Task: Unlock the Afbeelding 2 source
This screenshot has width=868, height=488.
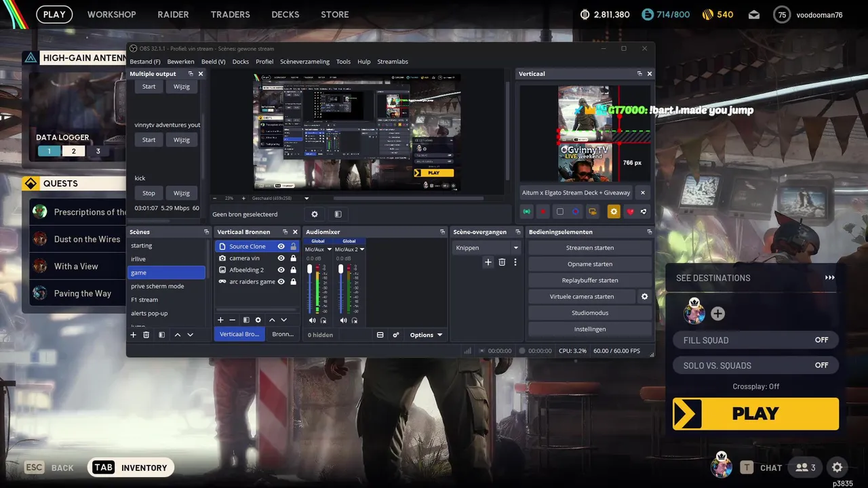Action: pyautogui.click(x=293, y=270)
